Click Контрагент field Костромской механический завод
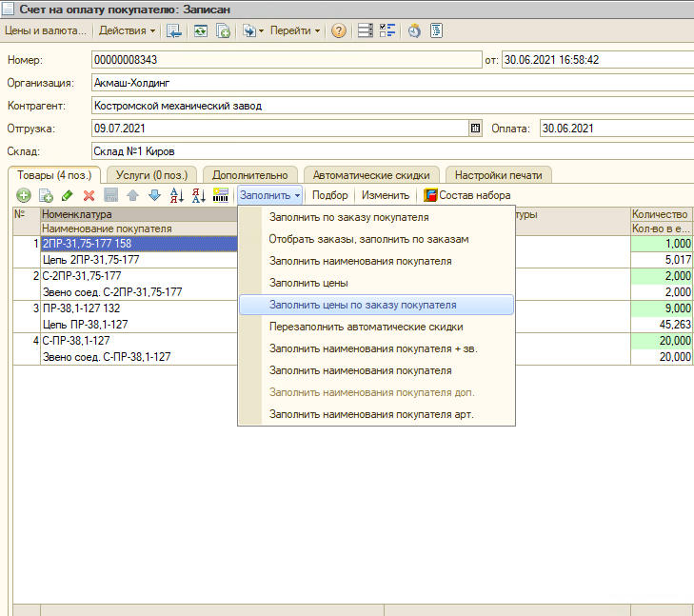This screenshot has width=694, height=616. pyautogui.click(x=392, y=106)
